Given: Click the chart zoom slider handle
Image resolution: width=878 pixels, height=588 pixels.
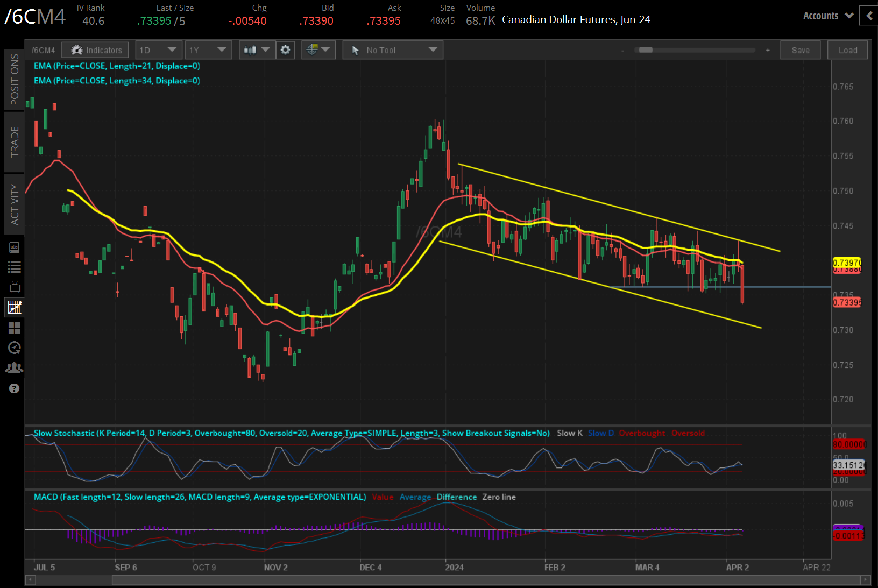Looking at the screenshot, I should 646,50.
